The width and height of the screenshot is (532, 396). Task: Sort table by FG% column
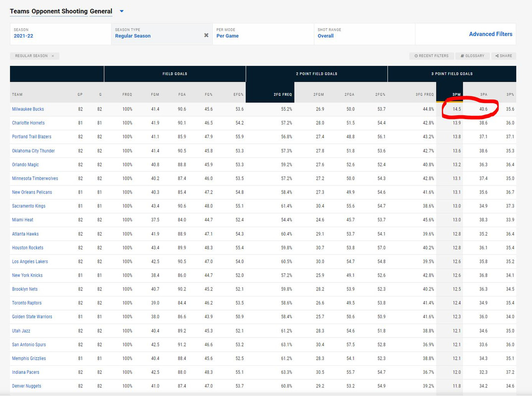coord(209,95)
